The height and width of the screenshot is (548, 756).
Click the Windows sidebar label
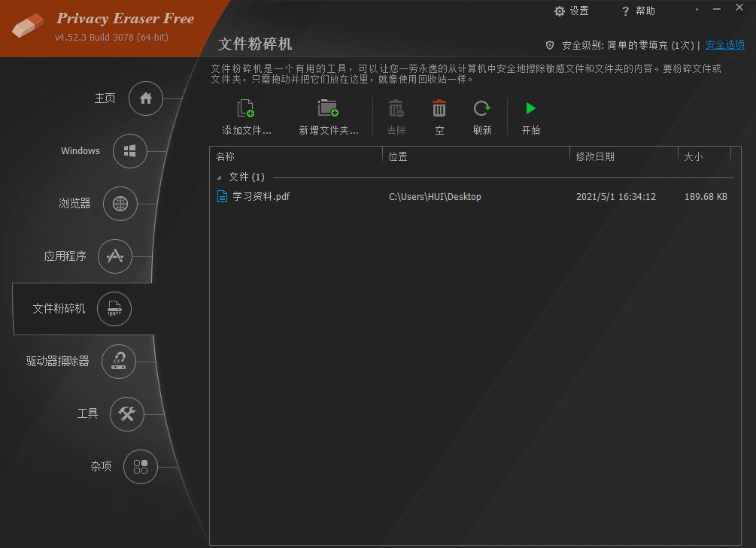(80, 151)
